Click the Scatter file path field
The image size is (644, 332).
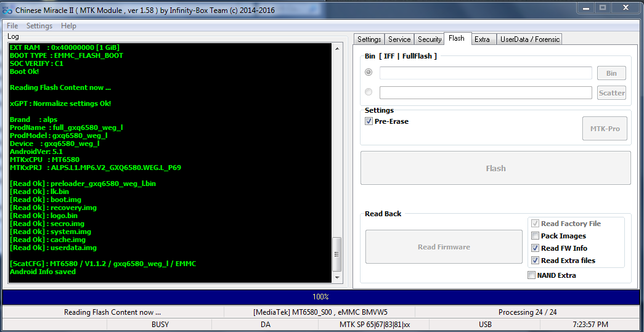486,93
